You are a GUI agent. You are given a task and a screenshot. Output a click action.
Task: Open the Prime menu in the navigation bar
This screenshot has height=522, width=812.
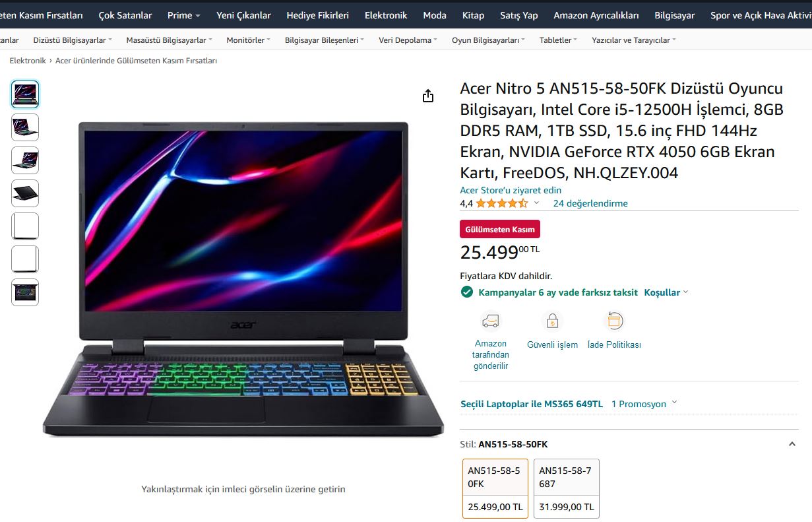coord(184,15)
